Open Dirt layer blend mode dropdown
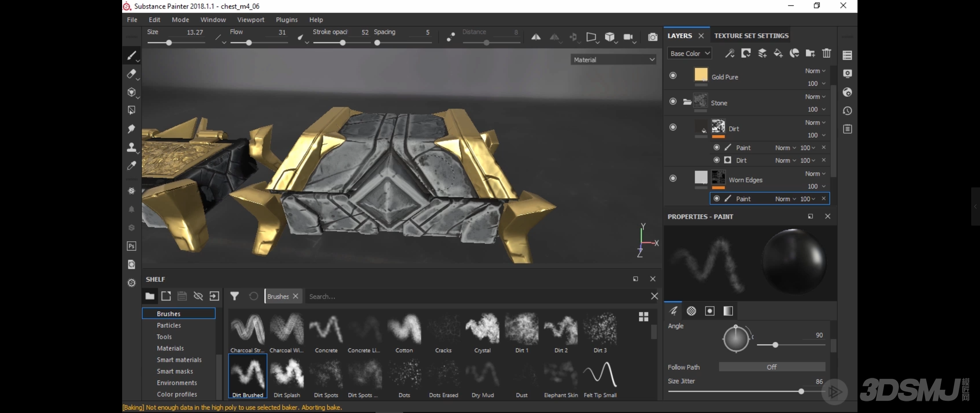The image size is (980, 413). click(815, 122)
